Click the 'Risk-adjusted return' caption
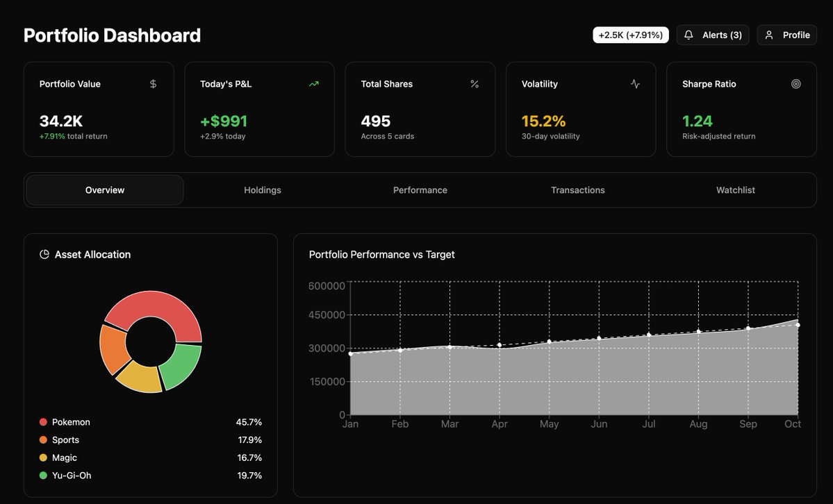This screenshot has width=833, height=504. click(719, 137)
